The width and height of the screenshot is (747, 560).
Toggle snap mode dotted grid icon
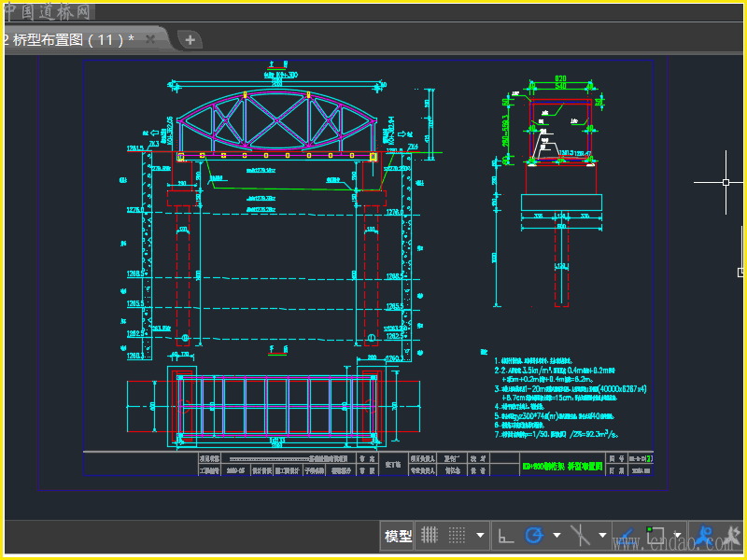point(457,536)
